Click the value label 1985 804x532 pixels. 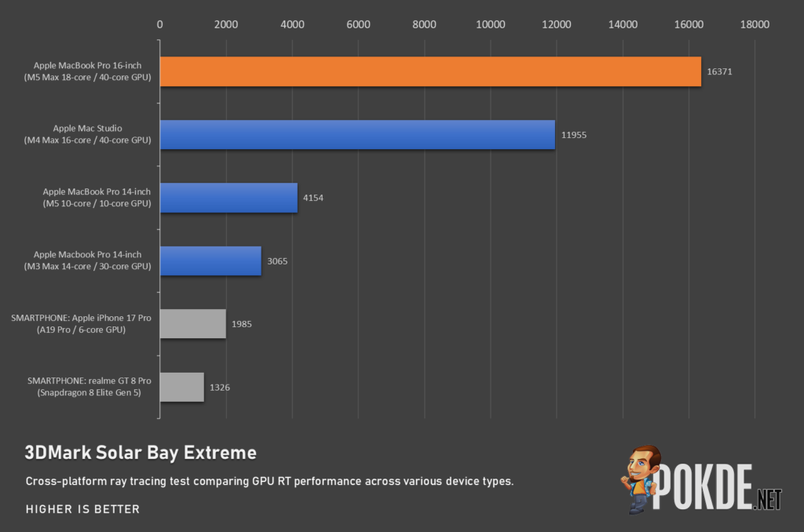[x=242, y=324]
